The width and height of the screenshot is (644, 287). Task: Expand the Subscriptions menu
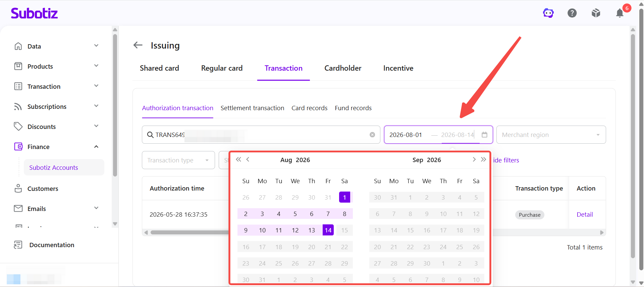click(x=96, y=106)
